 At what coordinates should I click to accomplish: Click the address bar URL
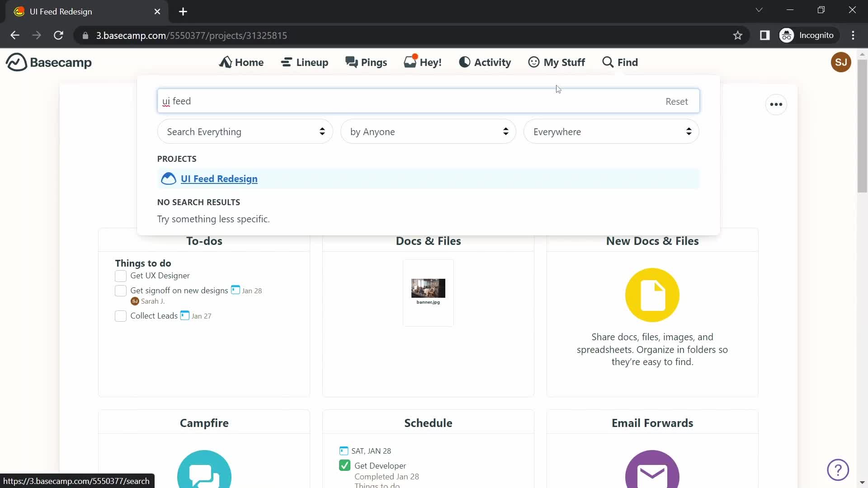[x=191, y=36]
